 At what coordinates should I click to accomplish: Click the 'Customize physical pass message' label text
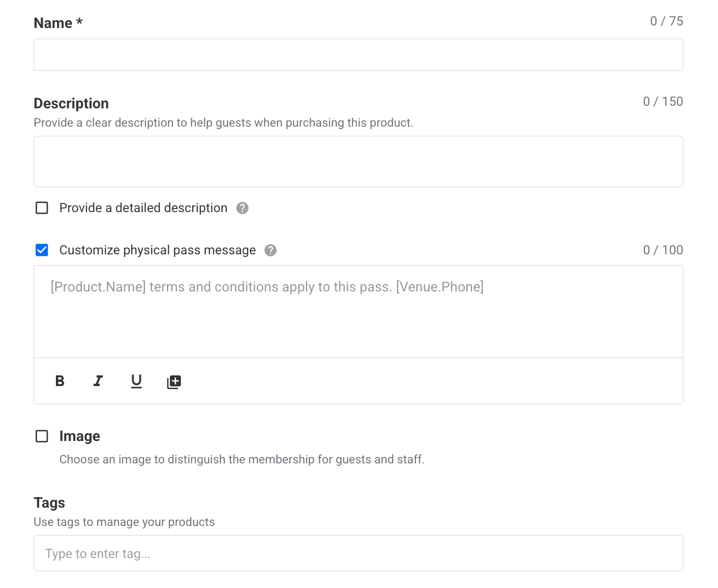pos(157,250)
